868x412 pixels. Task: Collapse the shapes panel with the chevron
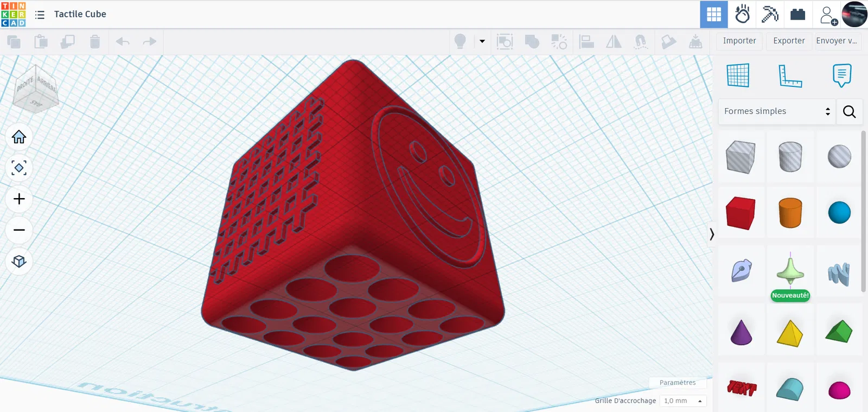[x=712, y=234]
